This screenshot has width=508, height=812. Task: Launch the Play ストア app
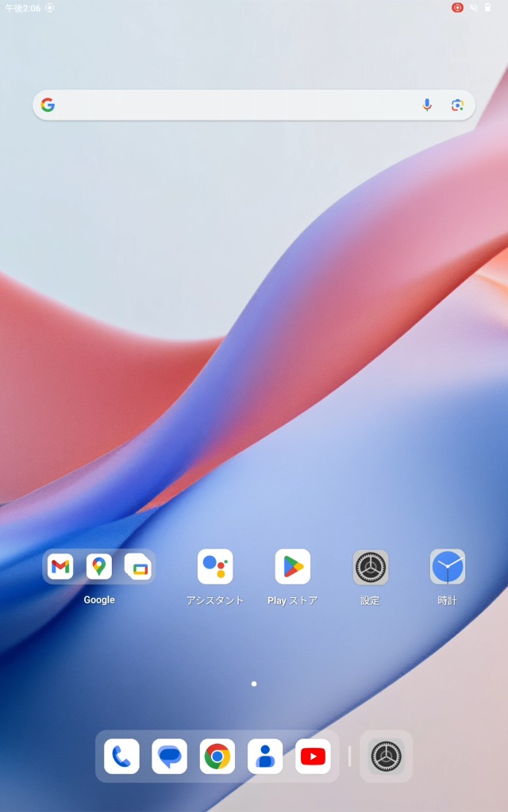[293, 566]
